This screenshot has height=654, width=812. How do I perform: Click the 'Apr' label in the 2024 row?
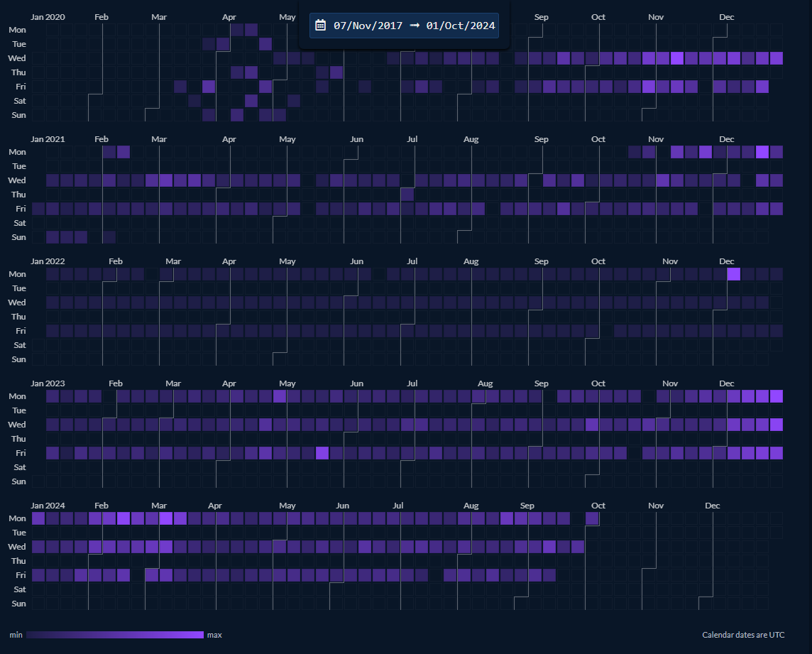pos(215,506)
